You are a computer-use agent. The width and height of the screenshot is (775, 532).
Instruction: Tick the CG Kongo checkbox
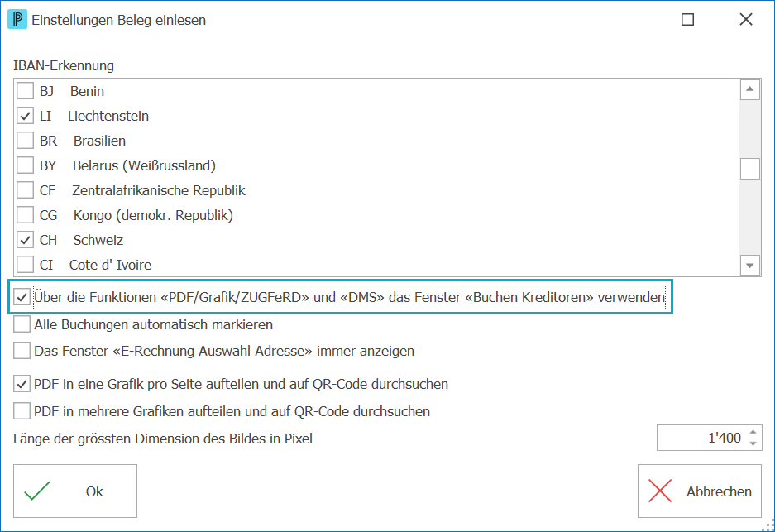[25, 215]
